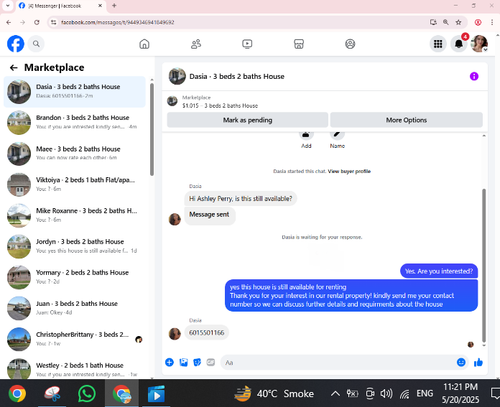This screenshot has width=500, height=407.
Task: Select Dasia 3 beds 2 baths chat
Action: click(75, 92)
